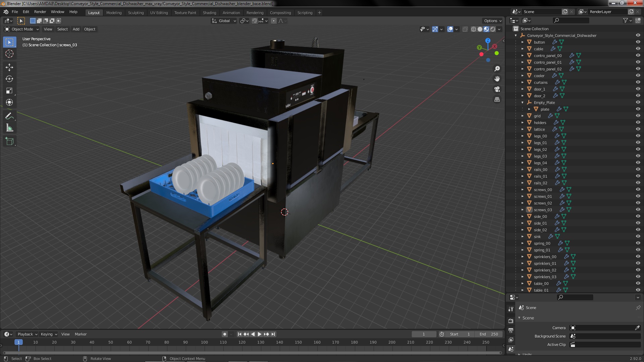Open the Tool properties tab
This screenshot has height=362, width=644.
click(x=511, y=309)
